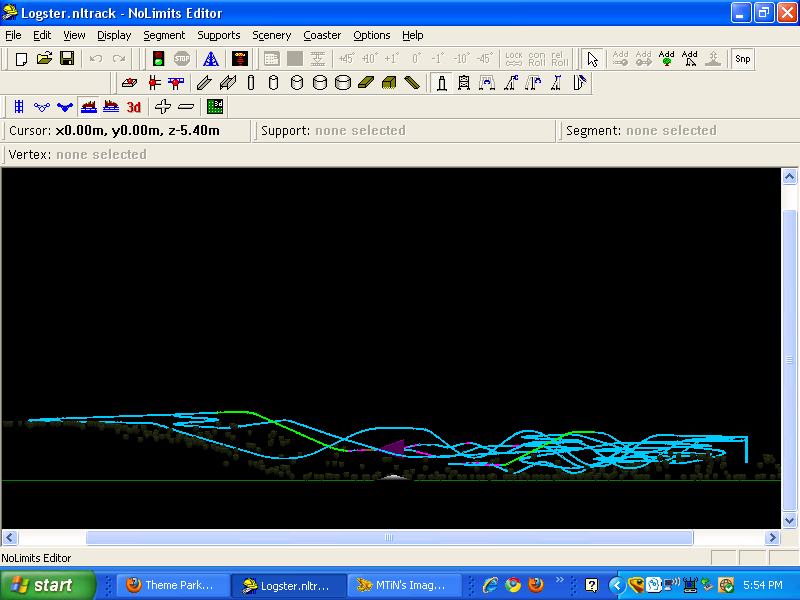Viewport: 800px width, 600px height.
Task: Toggle the blue track rails display
Action: point(19,107)
